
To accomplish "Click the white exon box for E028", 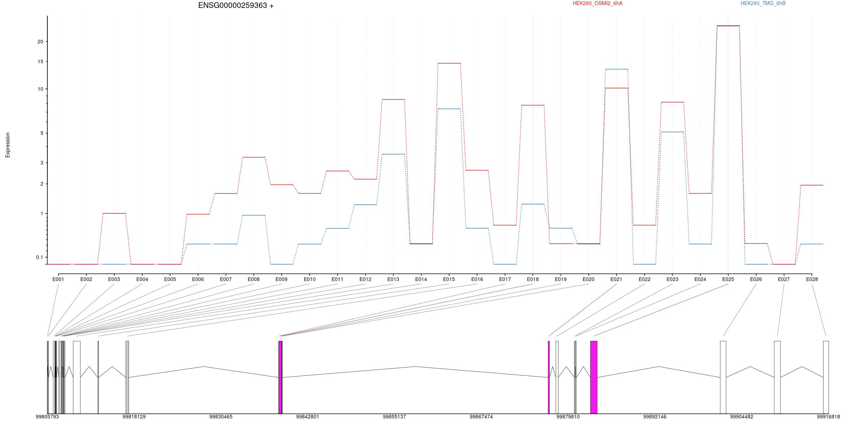I will point(826,377).
